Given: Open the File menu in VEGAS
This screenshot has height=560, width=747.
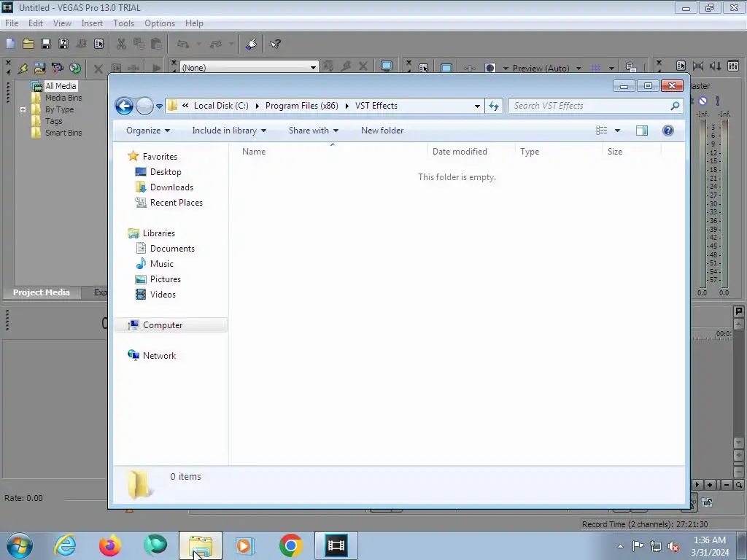Looking at the screenshot, I should 12,23.
